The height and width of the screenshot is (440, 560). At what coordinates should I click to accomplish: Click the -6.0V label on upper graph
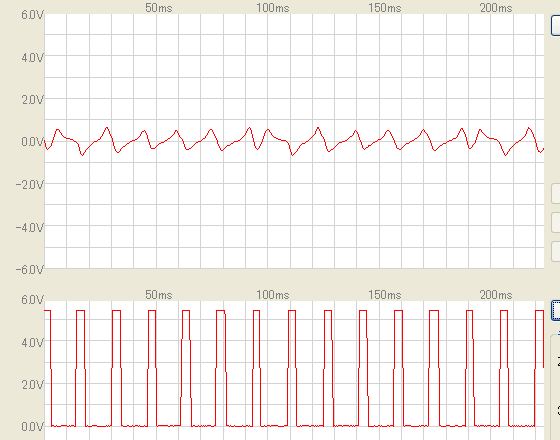[30, 269]
